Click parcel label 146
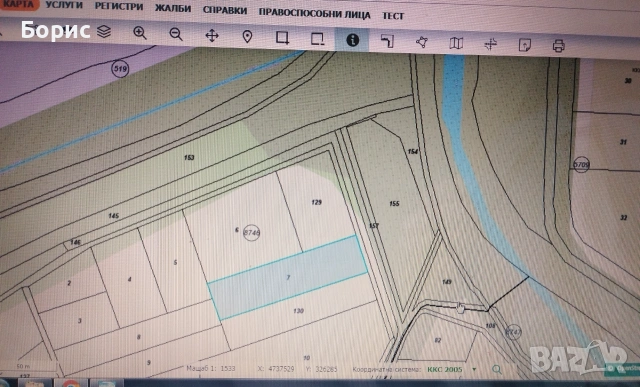Screen dimensions: 640x387 (x=75, y=242)
